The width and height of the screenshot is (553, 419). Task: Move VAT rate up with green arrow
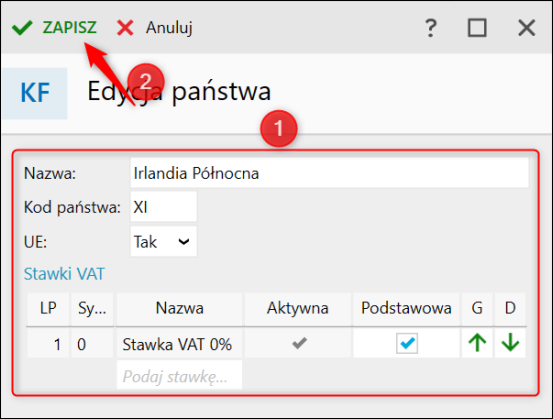[477, 343]
